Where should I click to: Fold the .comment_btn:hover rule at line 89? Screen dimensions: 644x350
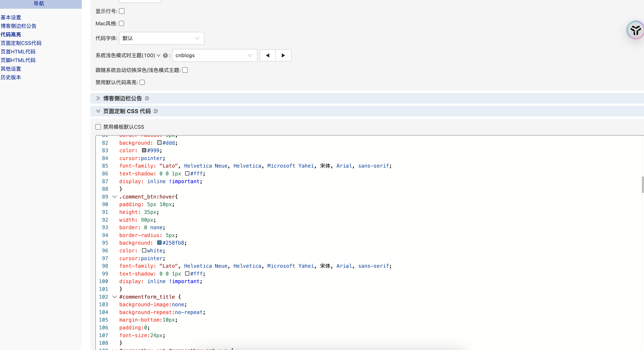click(x=114, y=197)
